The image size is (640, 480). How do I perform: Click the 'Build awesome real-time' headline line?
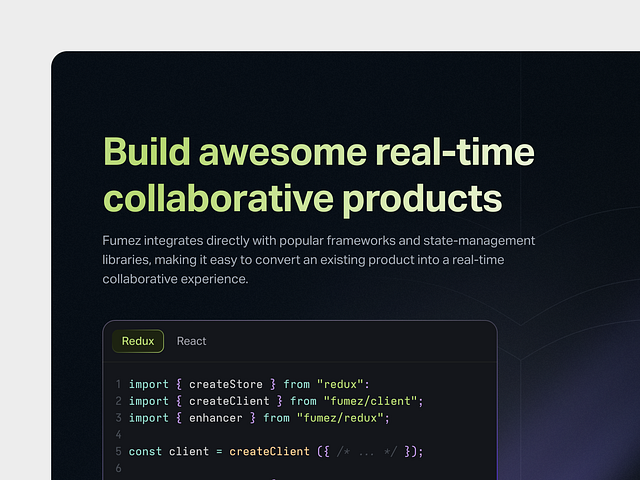click(319, 152)
